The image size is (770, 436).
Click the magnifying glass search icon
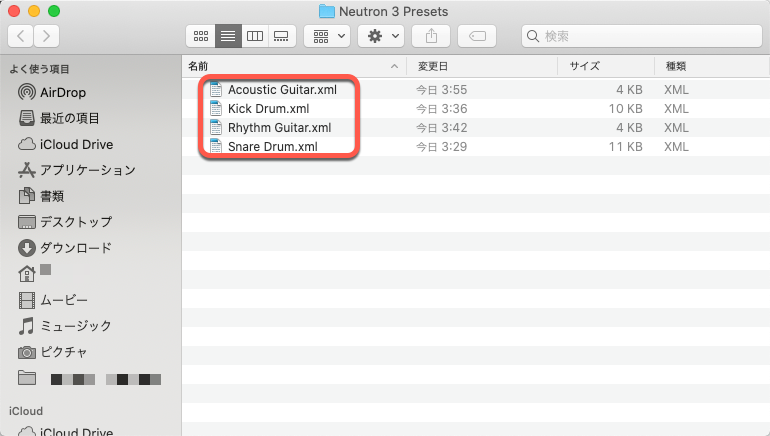pos(533,36)
